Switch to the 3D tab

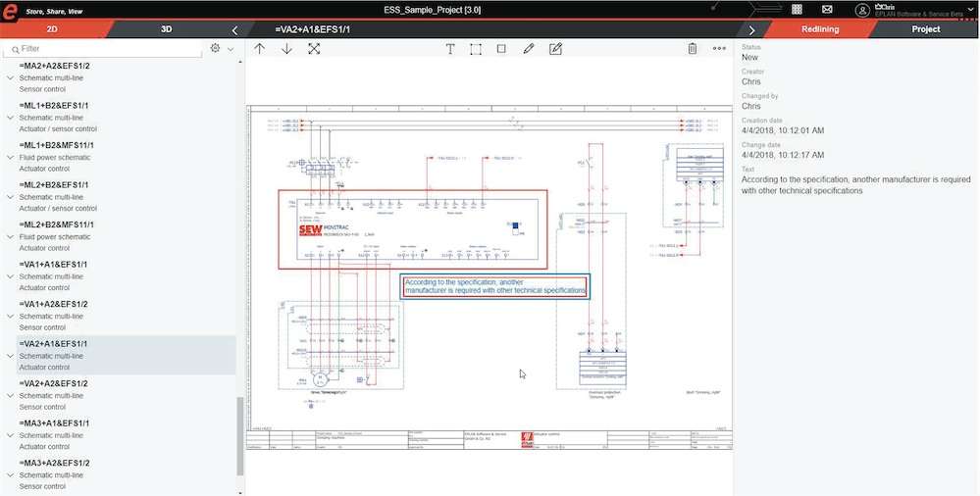click(167, 29)
